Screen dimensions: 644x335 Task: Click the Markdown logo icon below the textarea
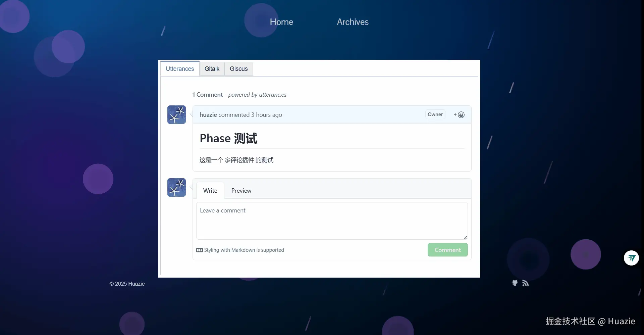click(x=199, y=250)
